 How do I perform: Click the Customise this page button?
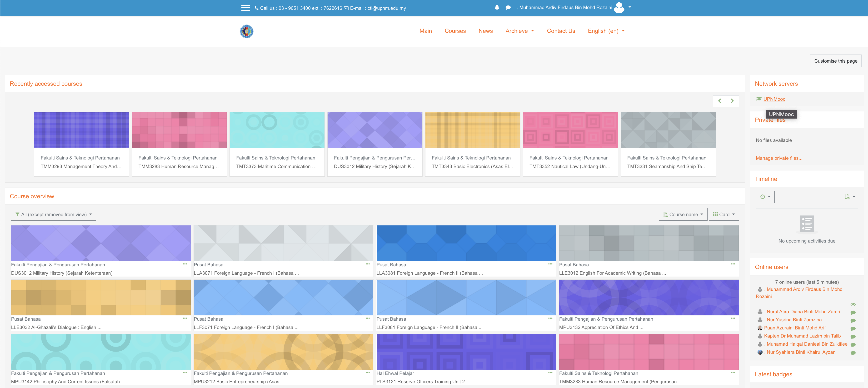point(835,61)
